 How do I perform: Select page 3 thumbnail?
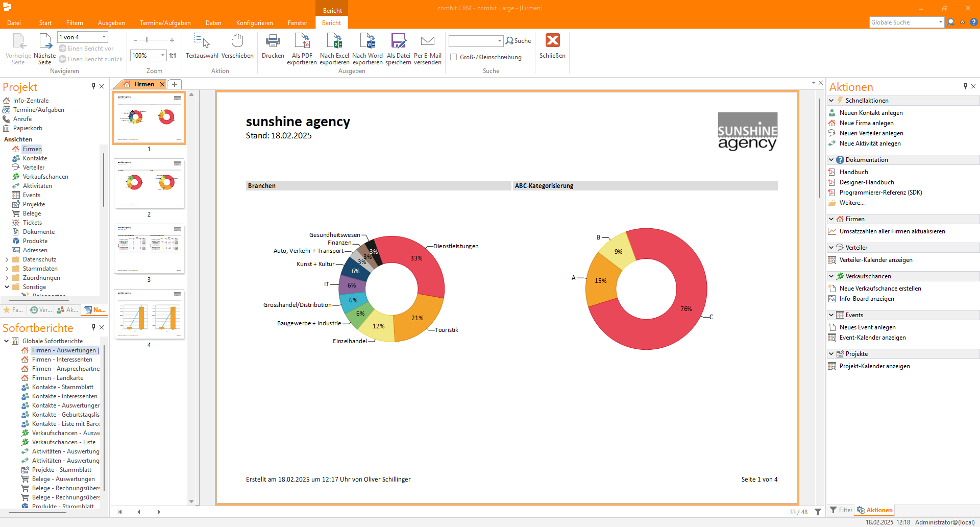[x=149, y=249]
